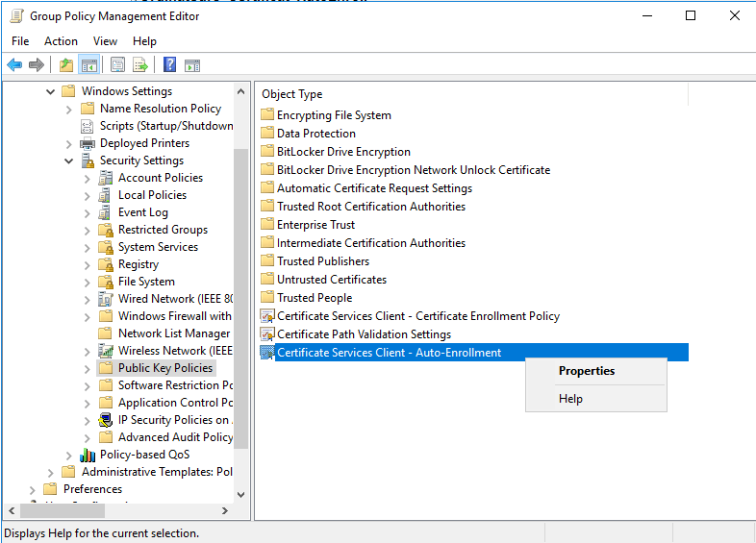The width and height of the screenshot is (756, 543).
Task: Select Trusted Root Certification Authorities entry
Action: click(370, 207)
